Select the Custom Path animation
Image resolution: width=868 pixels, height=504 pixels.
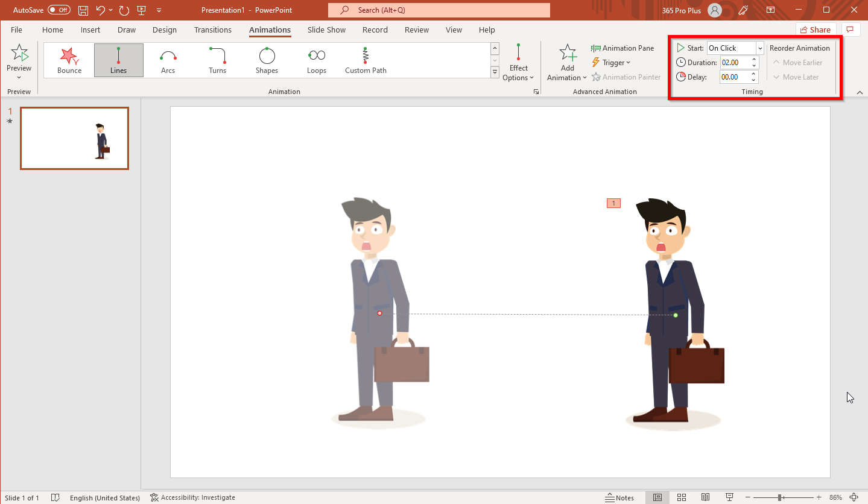[365, 60]
